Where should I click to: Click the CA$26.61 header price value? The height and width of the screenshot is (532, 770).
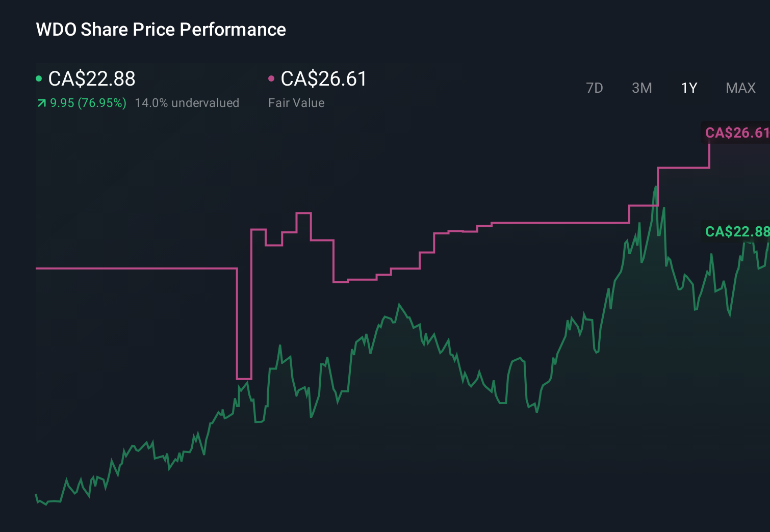(324, 79)
